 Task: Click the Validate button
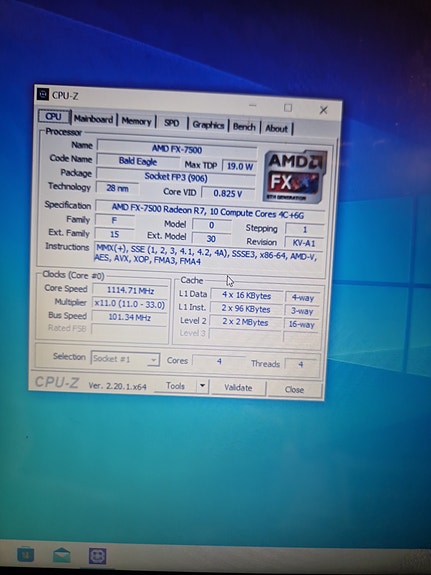(x=238, y=388)
